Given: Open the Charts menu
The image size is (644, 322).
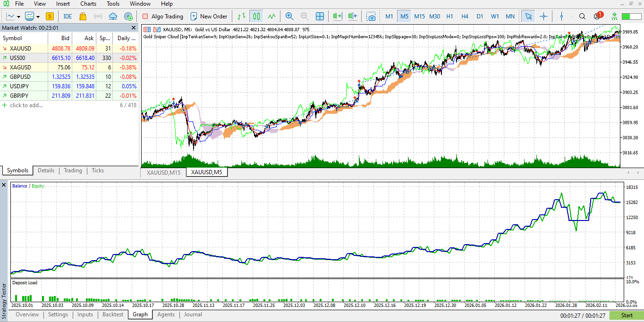Looking at the screenshot, I should (x=88, y=4).
